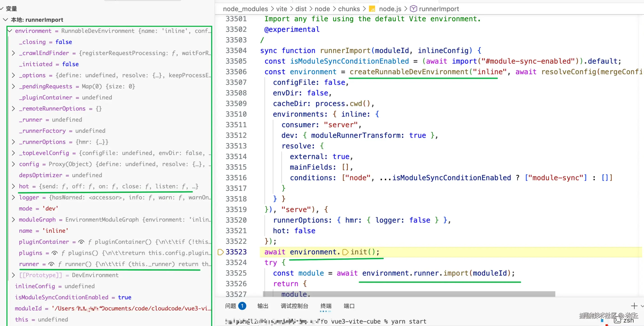Click the runnerImport symbol icon in breadcrumb

[413, 9]
